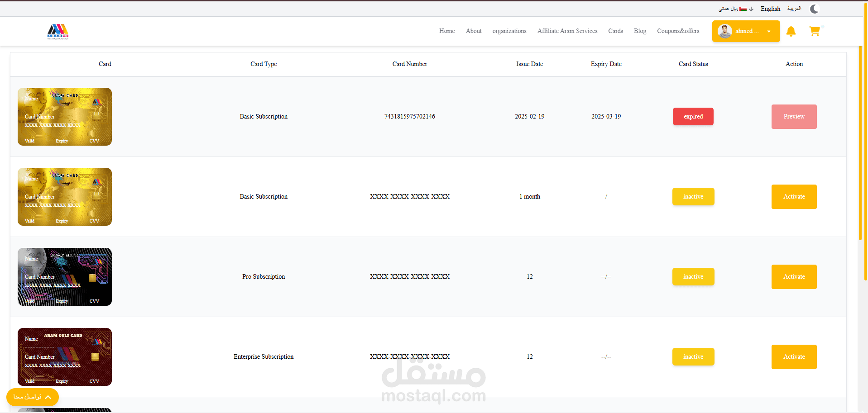Click the red expired status badge

click(693, 117)
